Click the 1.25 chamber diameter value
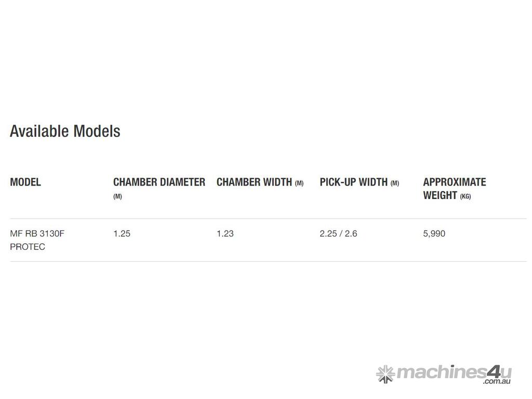 [x=122, y=233]
